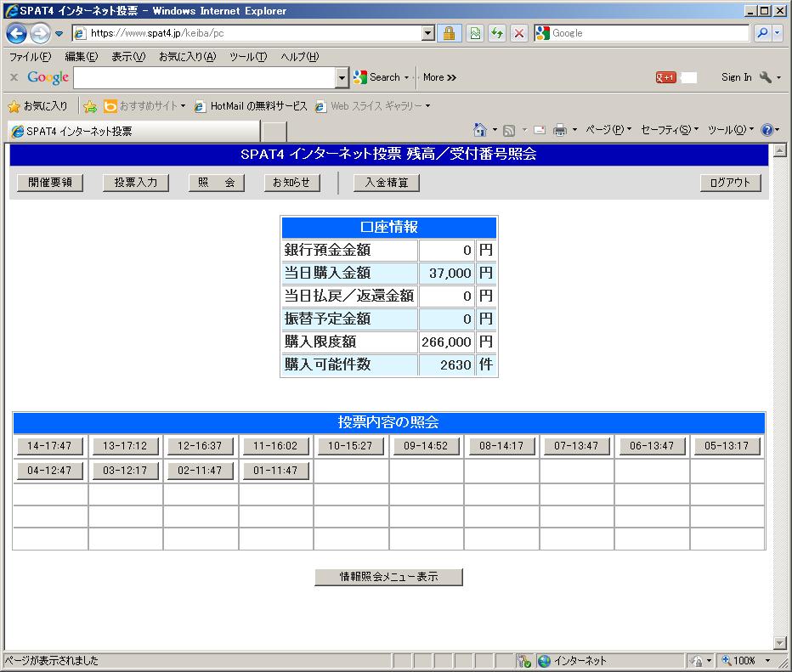Open Google toolbar wrench settings
Screen dimensions: 792x672
coord(770,77)
